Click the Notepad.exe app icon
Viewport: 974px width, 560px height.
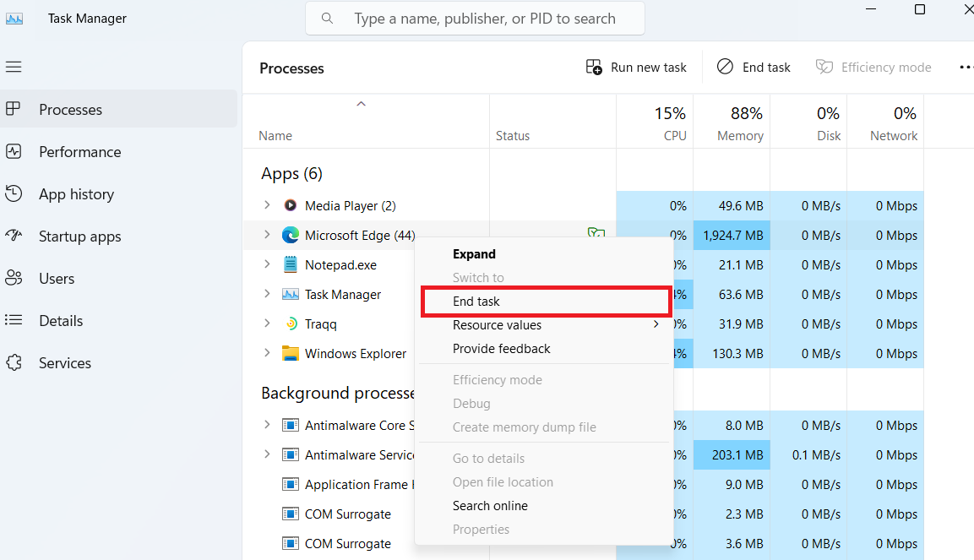pyautogui.click(x=290, y=264)
